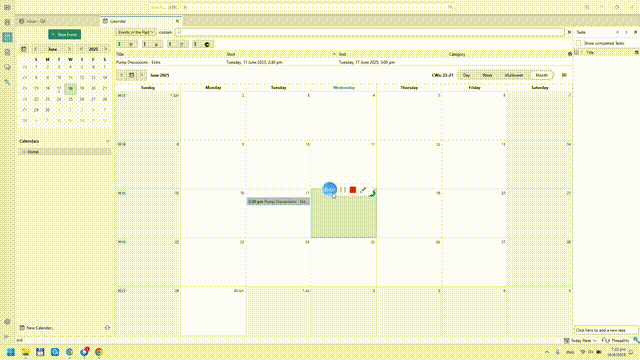Open Tasks in the left sidebar
This screenshot has height=360, width=640.
[7, 52]
